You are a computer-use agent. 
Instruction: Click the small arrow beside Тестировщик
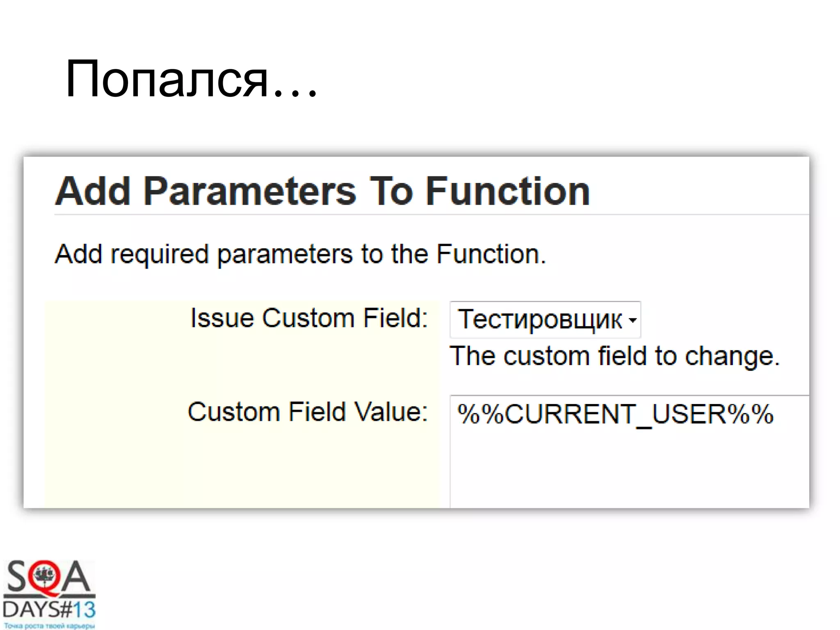pos(632,320)
